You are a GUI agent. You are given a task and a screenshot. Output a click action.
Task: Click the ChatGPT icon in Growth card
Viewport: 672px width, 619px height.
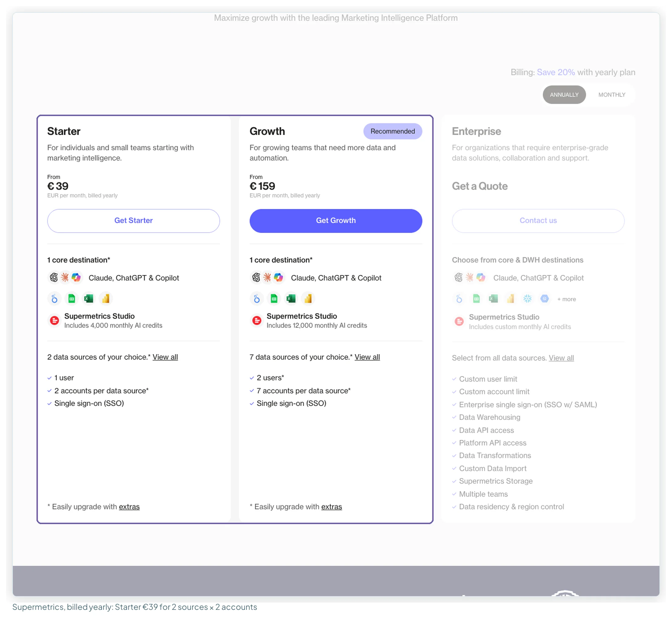(256, 278)
